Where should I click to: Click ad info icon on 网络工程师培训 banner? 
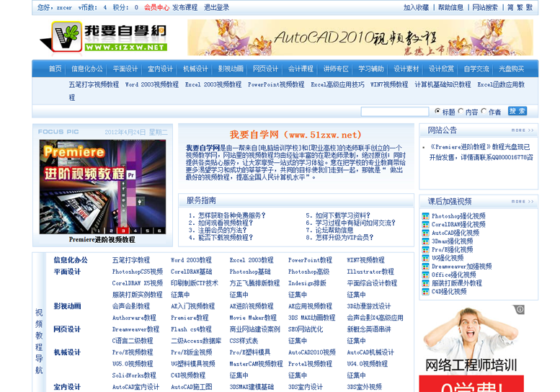click(520, 310)
